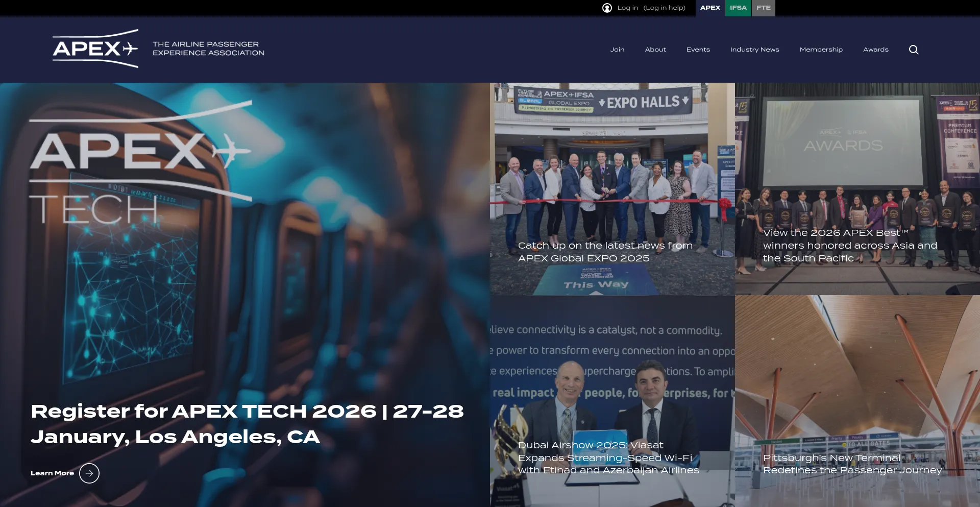This screenshot has height=507, width=980.
Task: Click the circled arrow beside Learn More
Action: click(x=89, y=473)
